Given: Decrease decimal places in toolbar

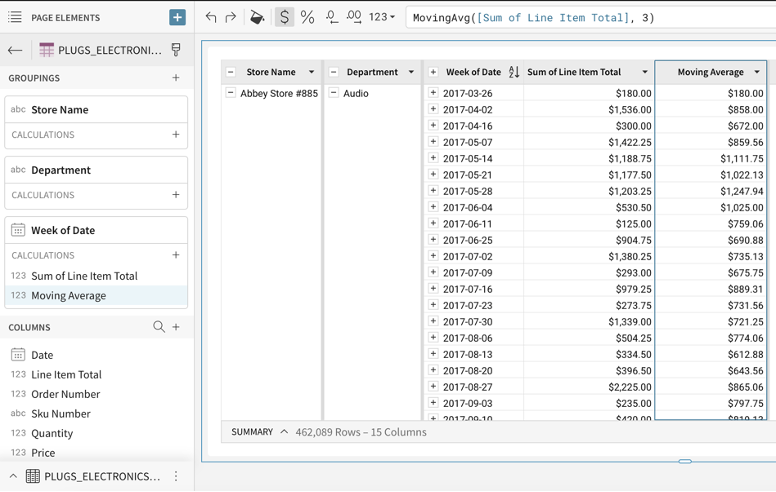Looking at the screenshot, I should tap(332, 17).
